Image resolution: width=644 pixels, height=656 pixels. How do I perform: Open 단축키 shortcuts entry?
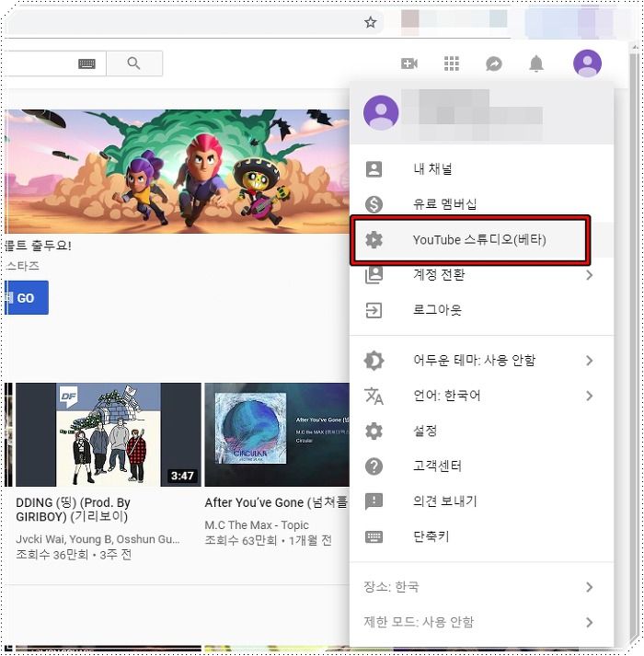tap(481, 536)
